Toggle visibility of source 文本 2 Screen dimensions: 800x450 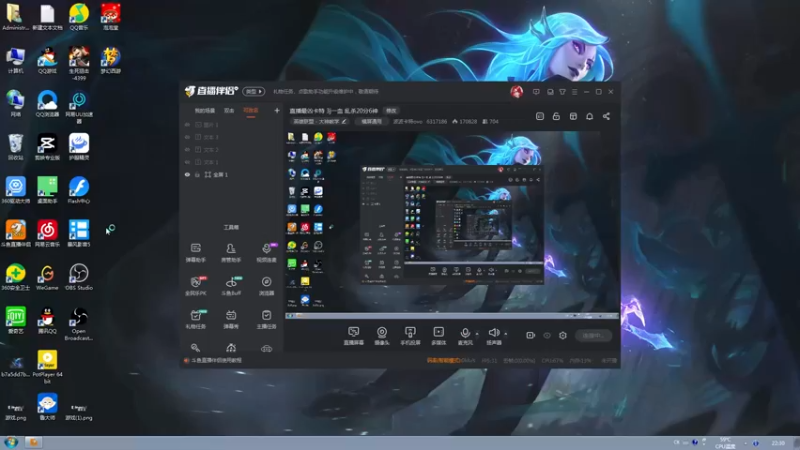click(x=187, y=149)
